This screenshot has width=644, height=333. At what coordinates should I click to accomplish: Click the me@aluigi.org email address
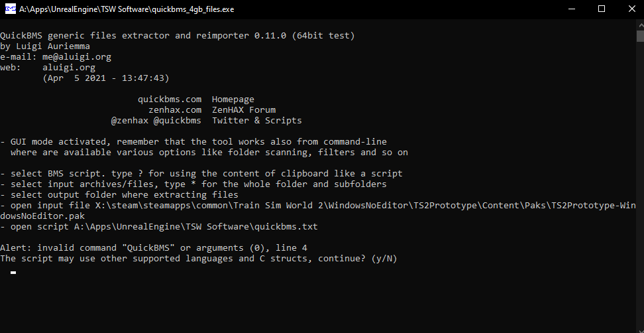tap(77, 57)
